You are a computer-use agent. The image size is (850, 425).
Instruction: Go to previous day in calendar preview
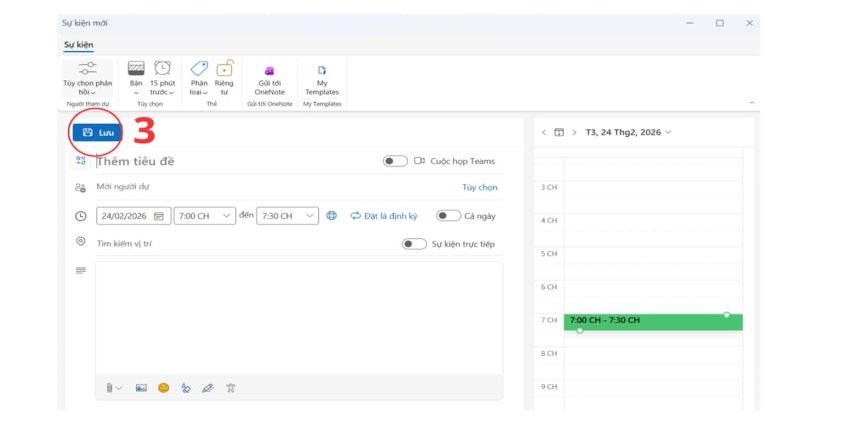[x=544, y=132]
